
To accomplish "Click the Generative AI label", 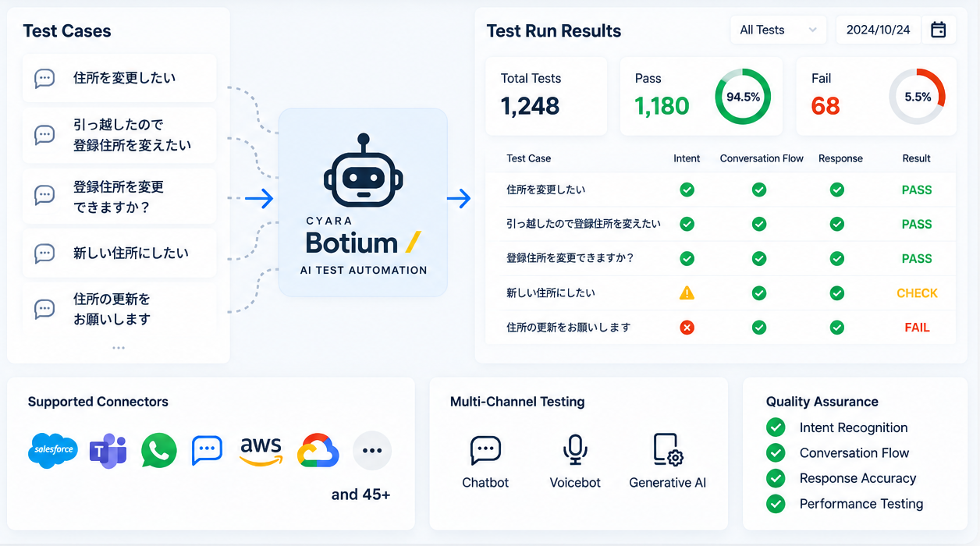I will point(668,483).
